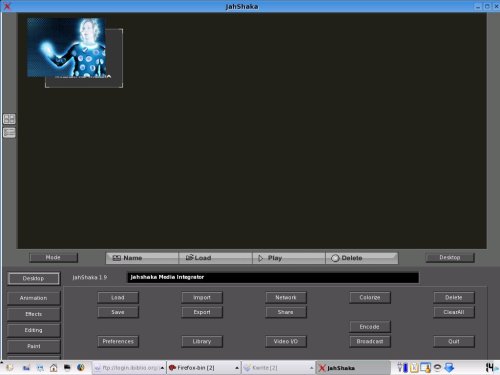The image size is (500, 375).
Task: Switch to the Animation module
Action: point(33,298)
